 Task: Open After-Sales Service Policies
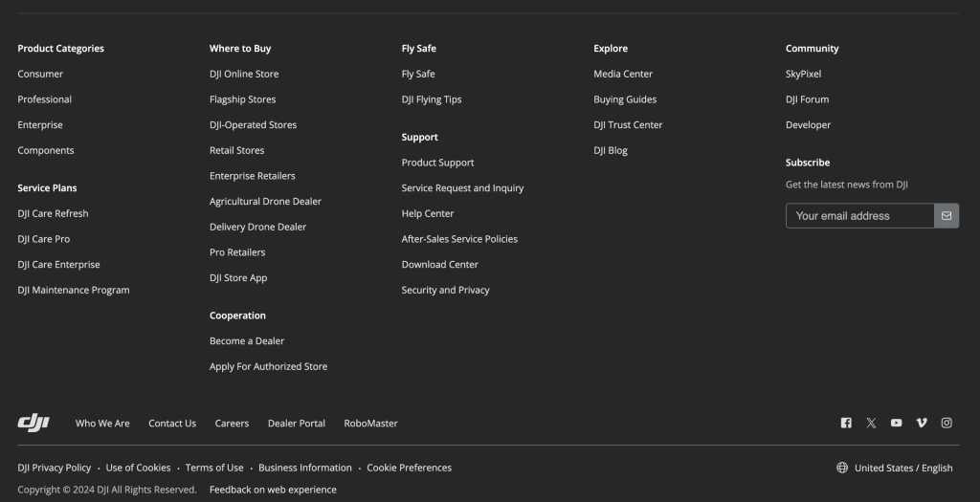pos(459,239)
